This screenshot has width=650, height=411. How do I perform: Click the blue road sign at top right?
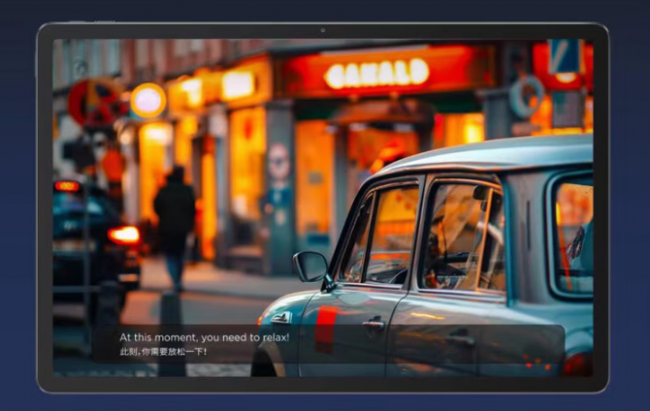click(x=564, y=58)
